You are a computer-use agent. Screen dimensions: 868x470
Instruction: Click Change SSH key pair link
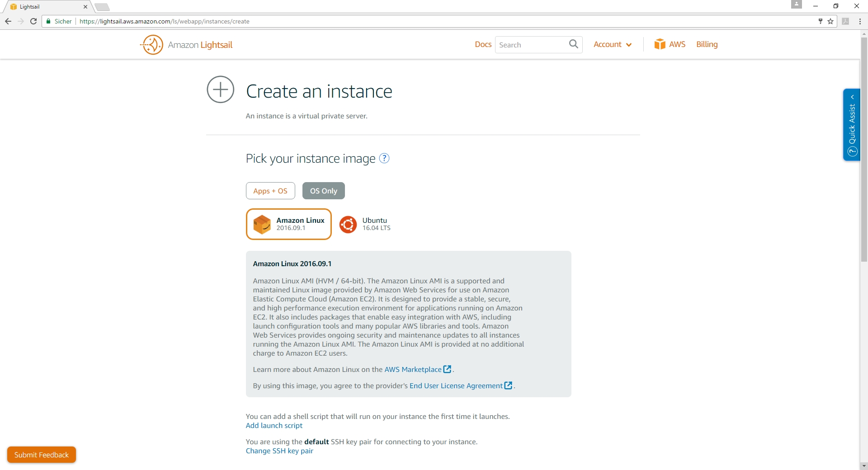pos(279,451)
